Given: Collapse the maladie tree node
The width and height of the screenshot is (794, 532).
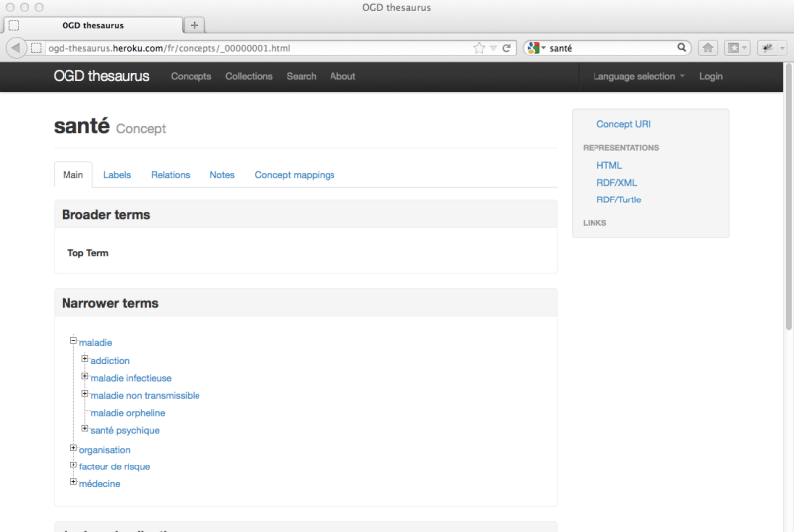Looking at the screenshot, I should [x=73, y=341].
